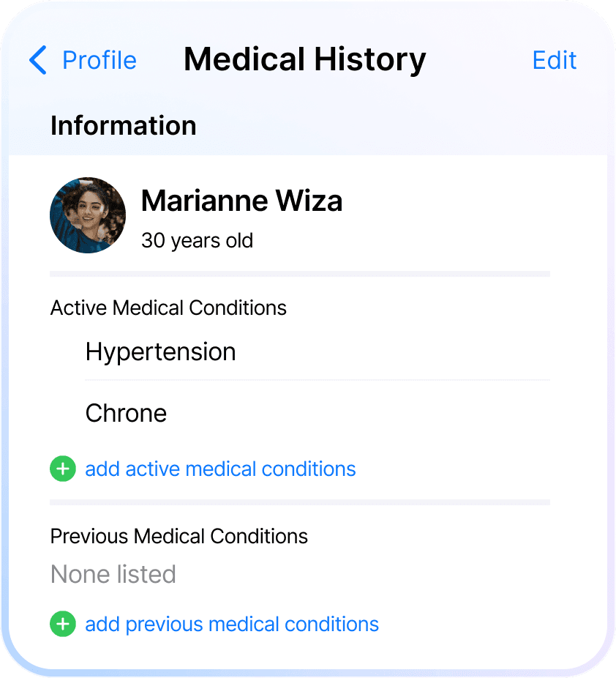Click divider bar above Previous Medical Conditions
Viewport: 616px width, 678px height.
click(300, 502)
